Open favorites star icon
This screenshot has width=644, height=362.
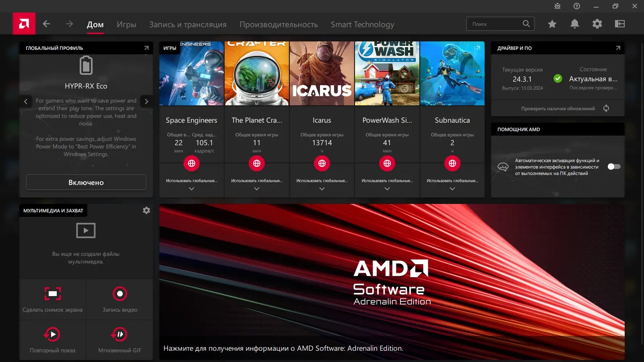point(552,24)
